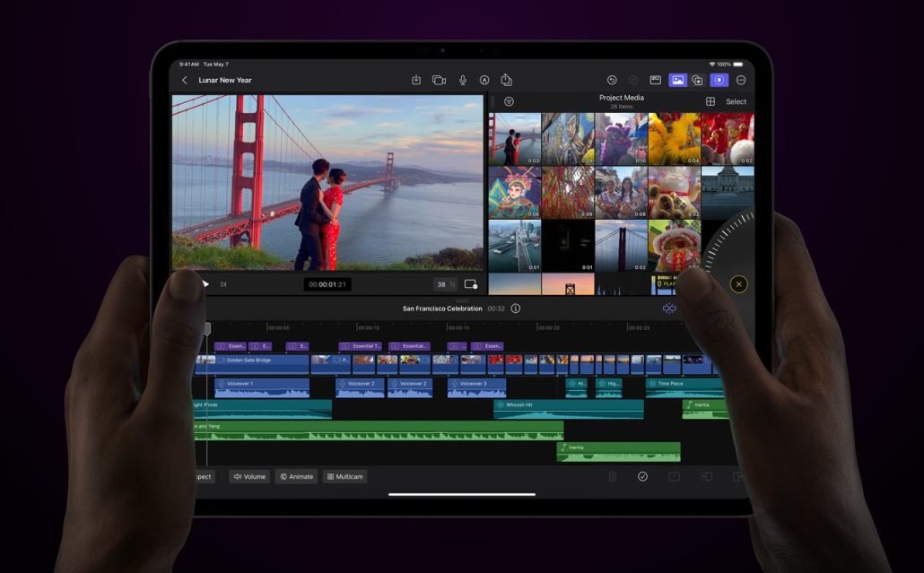Play the viewer preview
The height and width of the screenshot is (573, 924).
pos(205,284)
